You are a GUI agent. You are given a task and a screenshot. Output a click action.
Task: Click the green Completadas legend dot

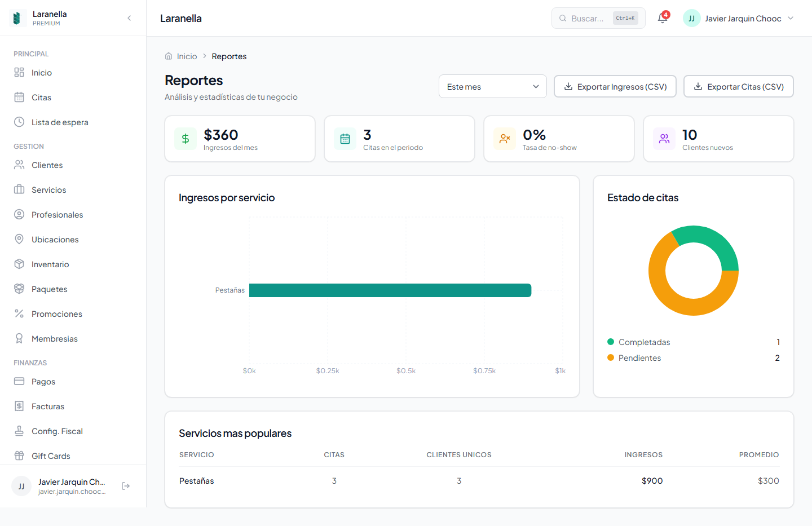coord(611,342)
